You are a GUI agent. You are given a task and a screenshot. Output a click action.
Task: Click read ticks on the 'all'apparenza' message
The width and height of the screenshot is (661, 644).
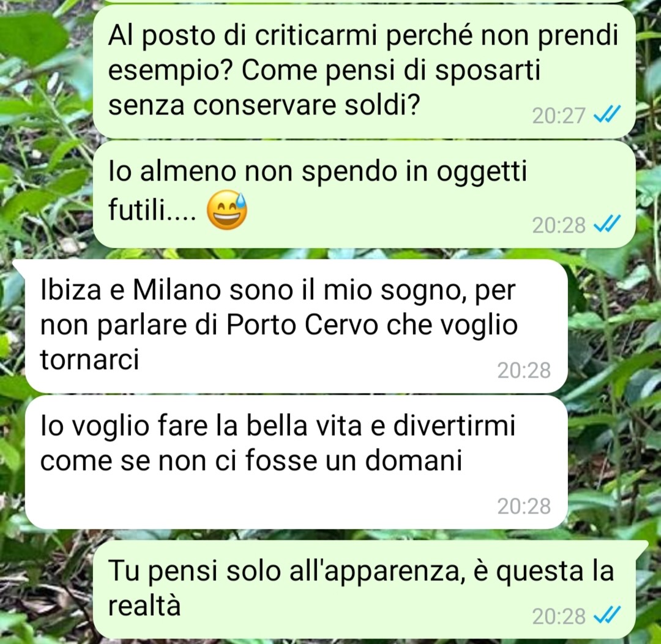point(607,615)
